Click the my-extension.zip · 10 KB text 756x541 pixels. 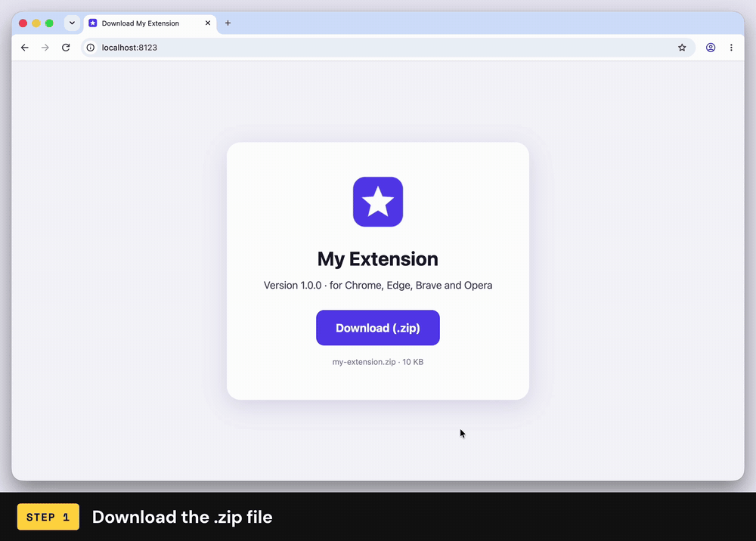point(377,362)
